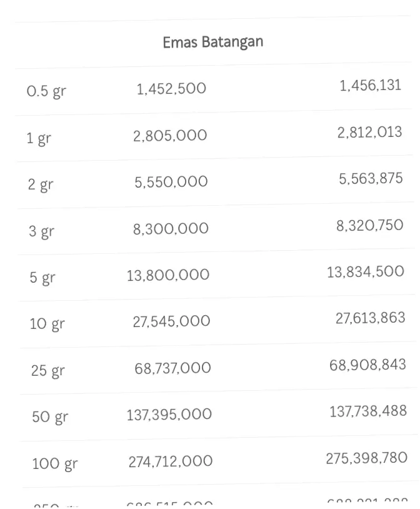Select the 275,398,780 price value
420x509 pixels.
(x=367, y=458)
